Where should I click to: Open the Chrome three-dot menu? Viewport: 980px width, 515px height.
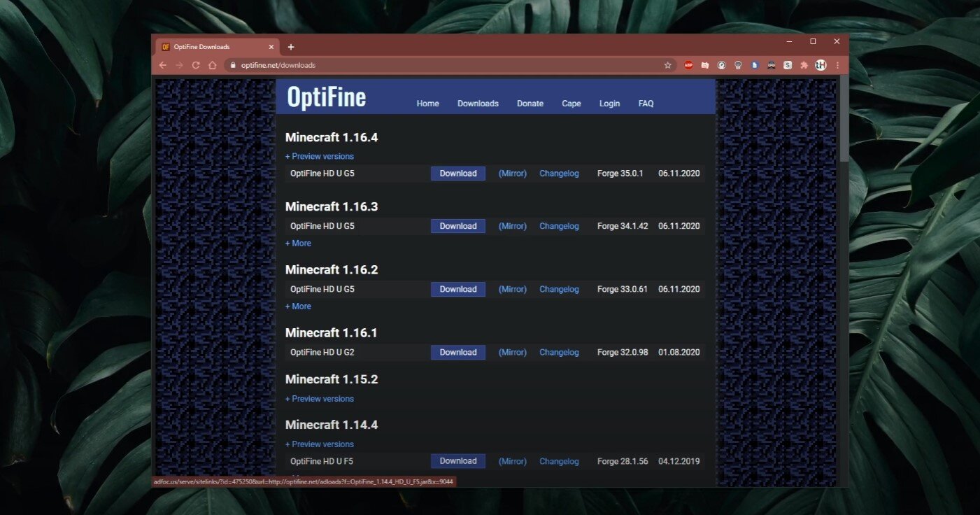[x=837, y=65]
